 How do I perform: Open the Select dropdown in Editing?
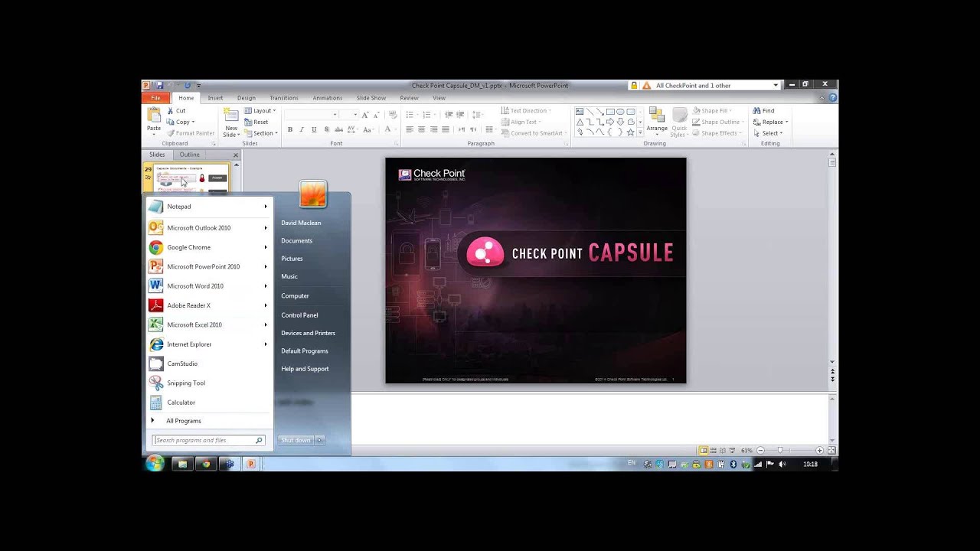(767, 133)
